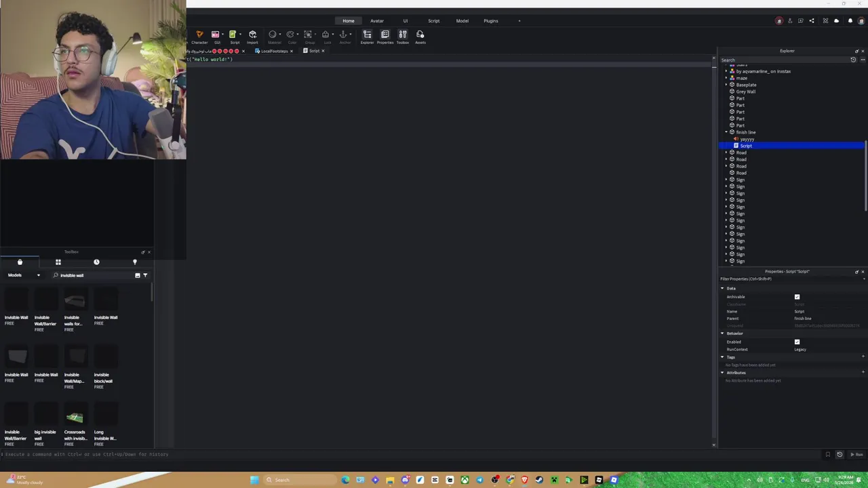Open Toolbox Creations lightbulb tab icon
Viewport: 868px width, 488px height.
(134, 262)
